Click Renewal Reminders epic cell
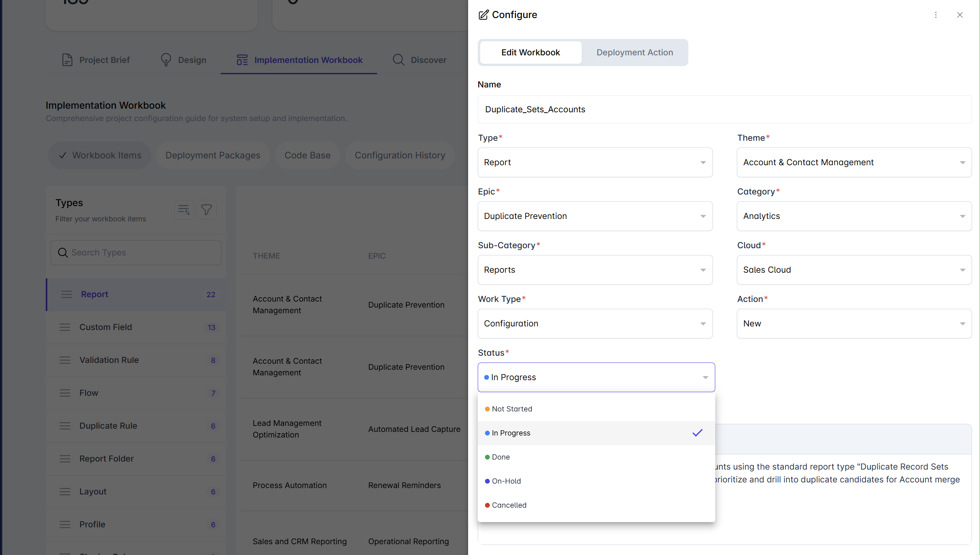The width and height of the screenshot is (980, 555). pyautogui.click(x=404, y=485)
